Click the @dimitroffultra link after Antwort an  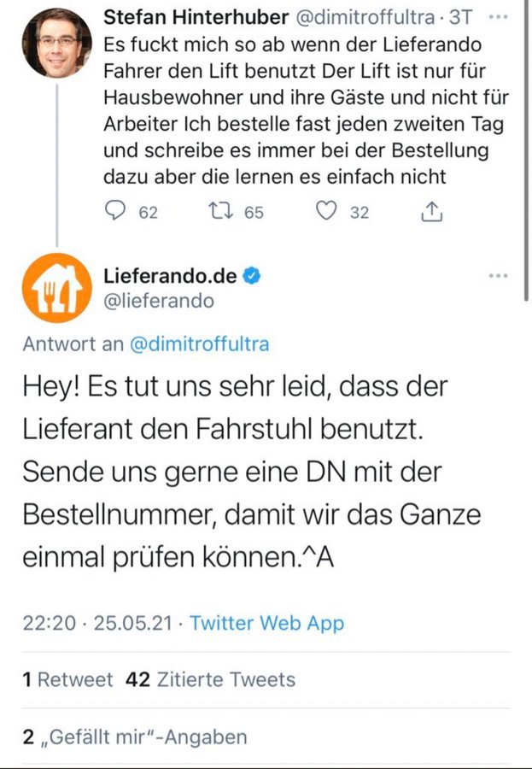[198, 344]
